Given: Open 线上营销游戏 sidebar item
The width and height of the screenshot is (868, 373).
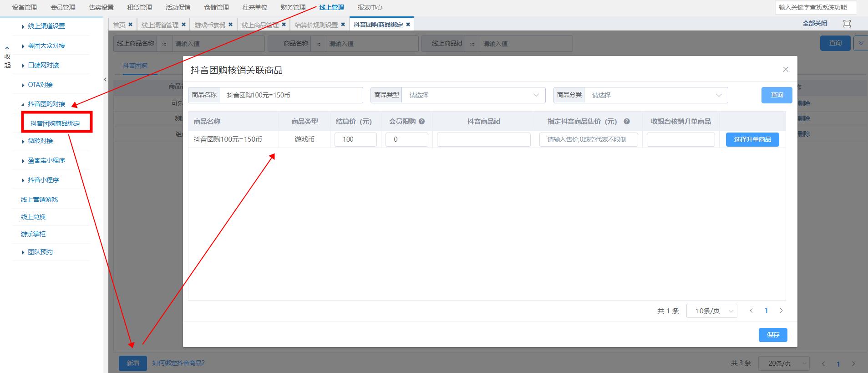Looking at the screenshot, I should tap(39, 199).
